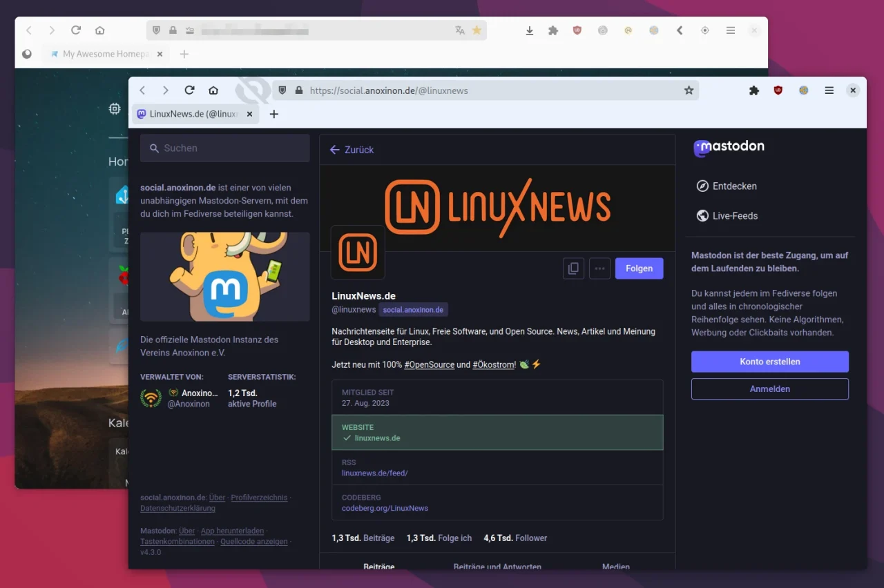Open Tastenkombinationen link

pos(177,542)
